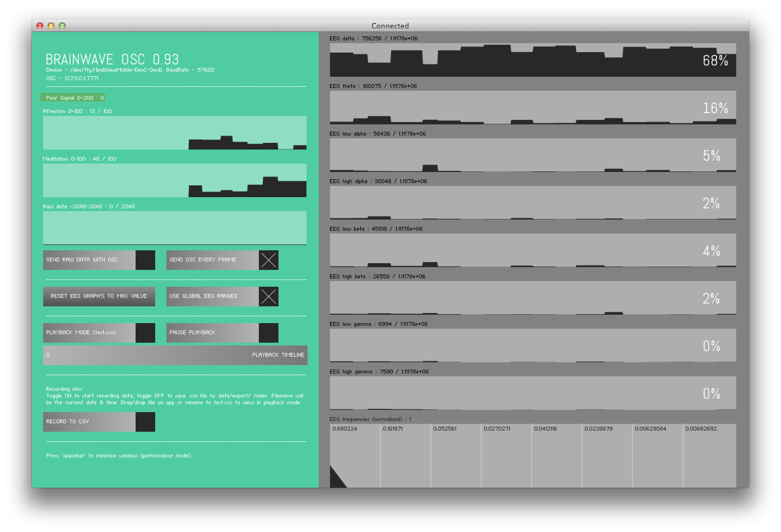
Task: Start Record to CSV toggle
Action: coord(145,421)
